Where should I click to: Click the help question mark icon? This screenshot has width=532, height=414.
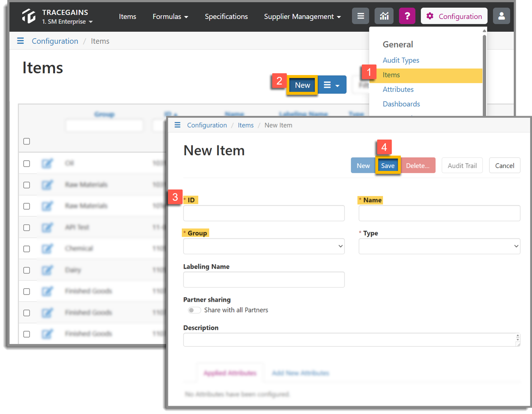click(x=407, y=16)
